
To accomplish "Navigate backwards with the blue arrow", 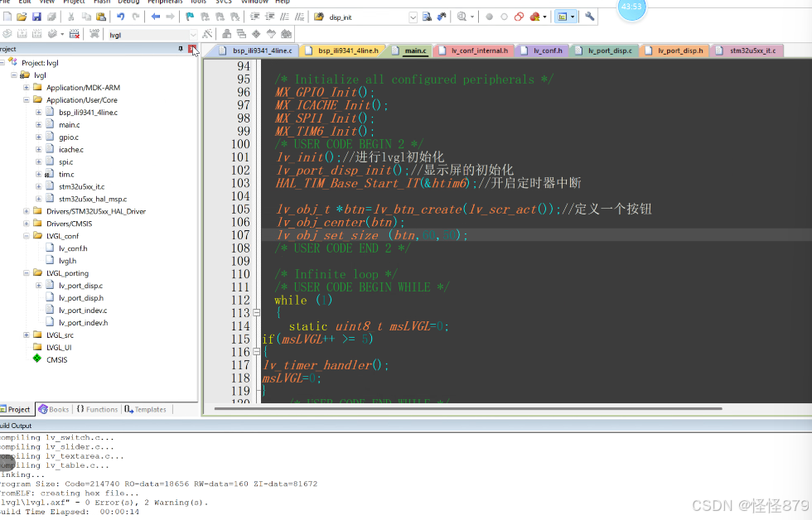I will coord(156,17).
